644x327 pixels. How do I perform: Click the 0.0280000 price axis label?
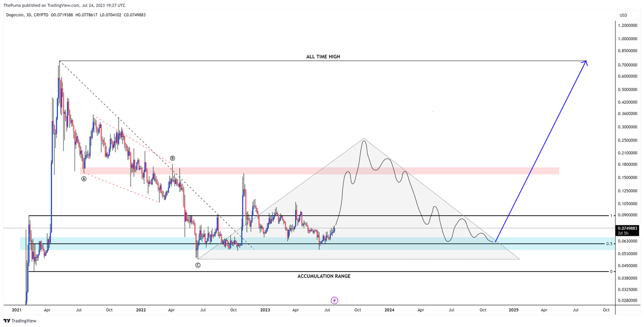[x=628, y=301]
